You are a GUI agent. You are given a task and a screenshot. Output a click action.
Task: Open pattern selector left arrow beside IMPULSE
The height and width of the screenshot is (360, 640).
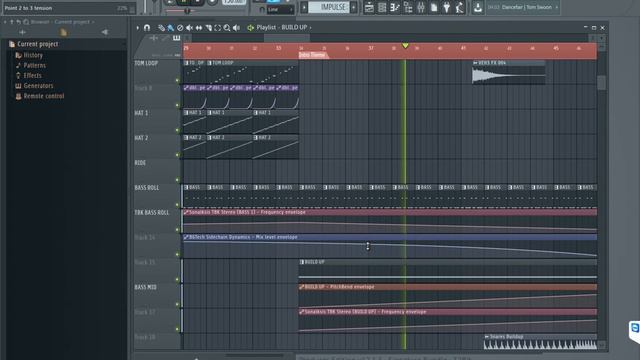304,7
